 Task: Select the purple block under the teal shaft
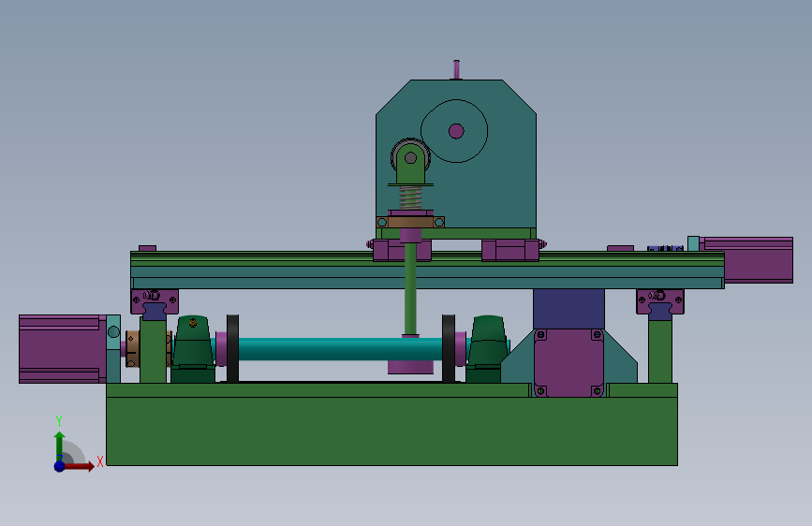pyautogui.click(x=410, y=367)
